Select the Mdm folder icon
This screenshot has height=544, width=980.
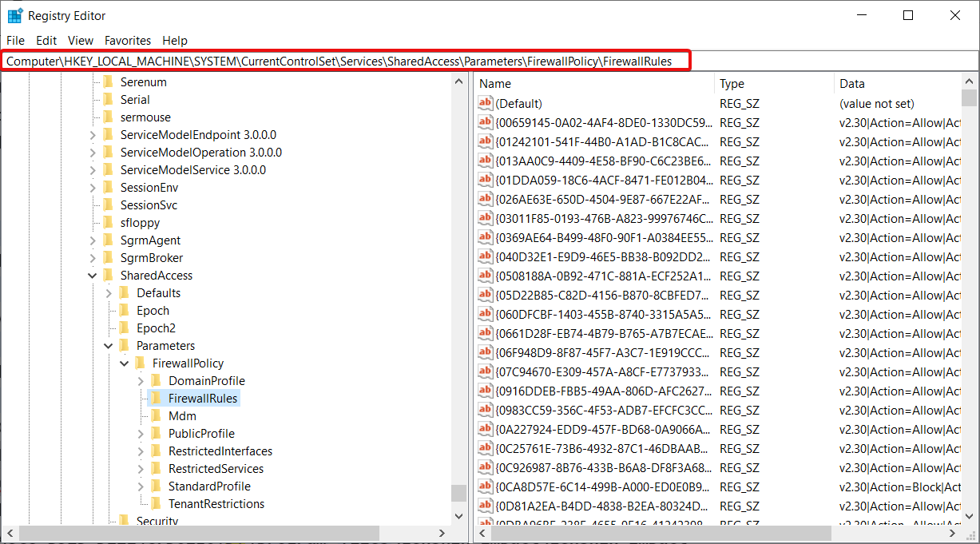click(156, 416)
